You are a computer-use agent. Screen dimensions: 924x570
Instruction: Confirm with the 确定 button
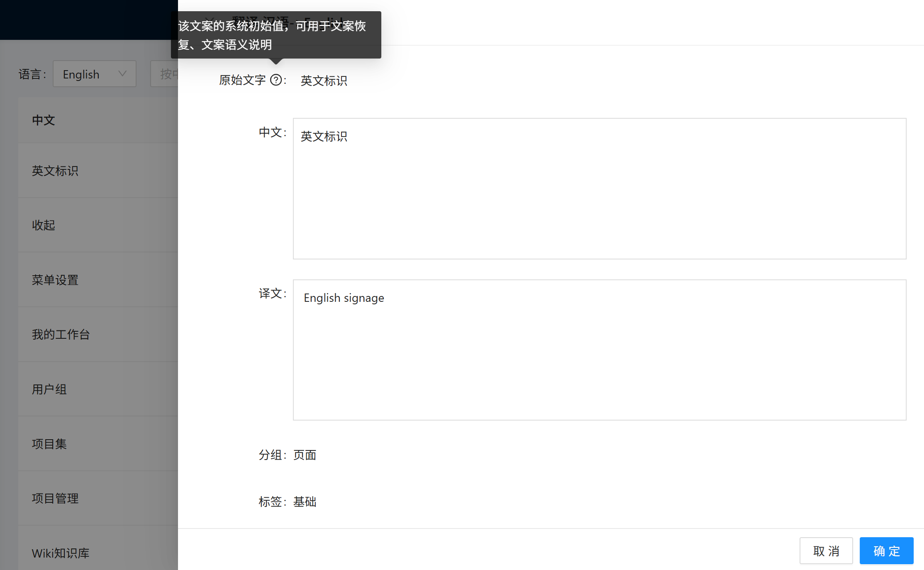(x=886, y=550)
